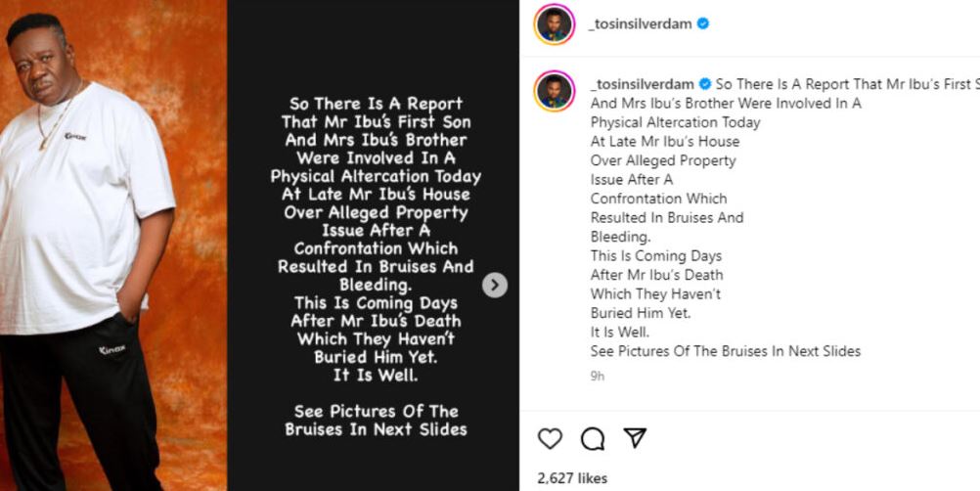Go to the next slide arrow

click(x=495, y=285)
